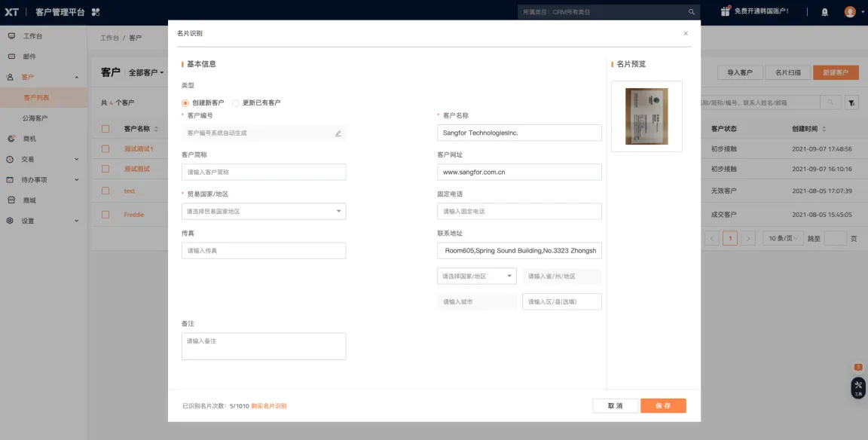Click the 导入客户 button
Screen dimensions: 868x440
coord(740,72)
